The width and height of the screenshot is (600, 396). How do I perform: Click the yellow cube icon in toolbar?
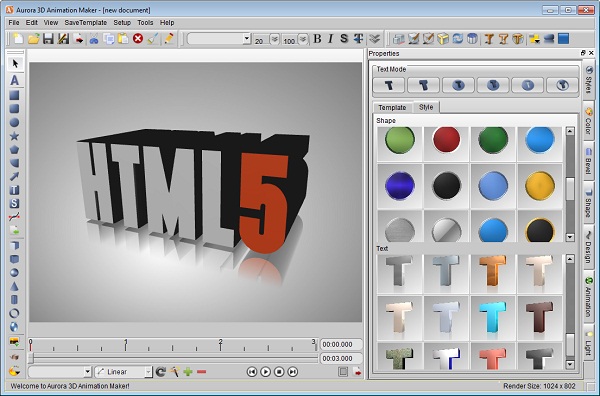[443, 39]
